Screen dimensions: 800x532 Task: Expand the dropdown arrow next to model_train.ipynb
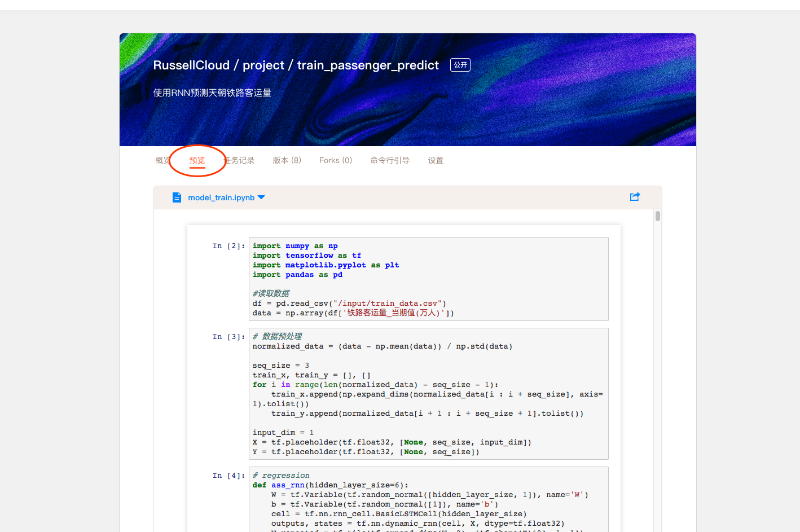tap(261, 197)
